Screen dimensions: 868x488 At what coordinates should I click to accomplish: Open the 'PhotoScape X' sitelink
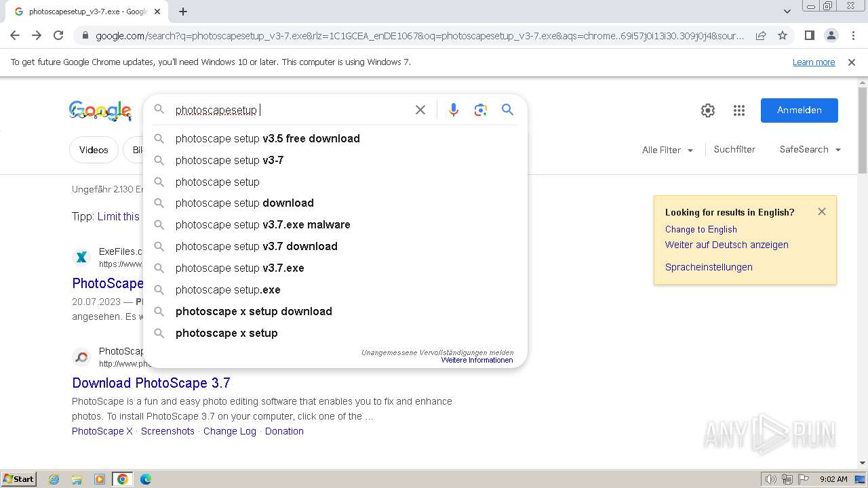102,431
